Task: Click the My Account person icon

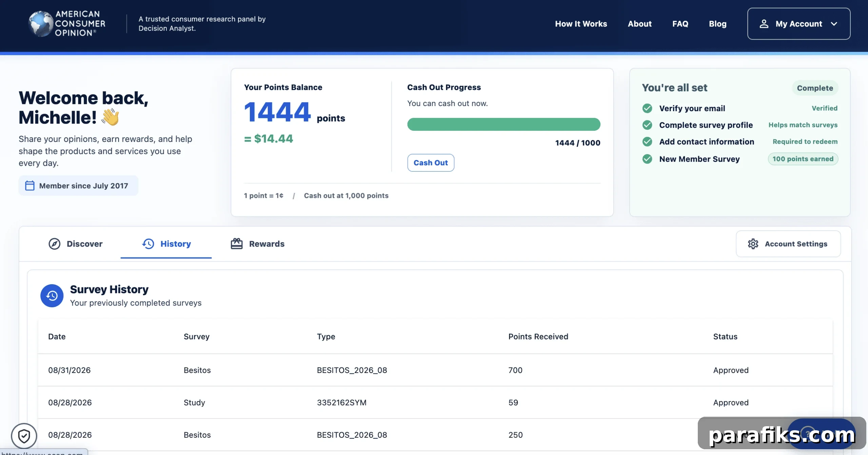Action: tap(764, 24)
